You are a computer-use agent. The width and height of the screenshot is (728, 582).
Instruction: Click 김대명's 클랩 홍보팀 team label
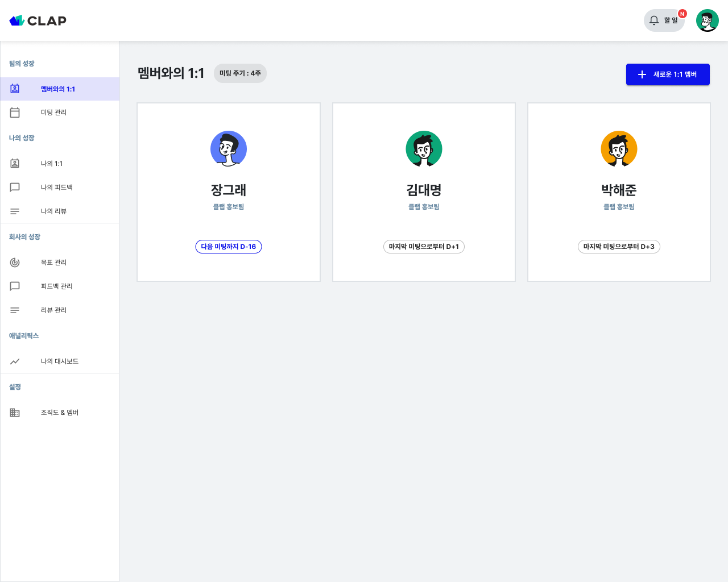(x=424, y=206)
